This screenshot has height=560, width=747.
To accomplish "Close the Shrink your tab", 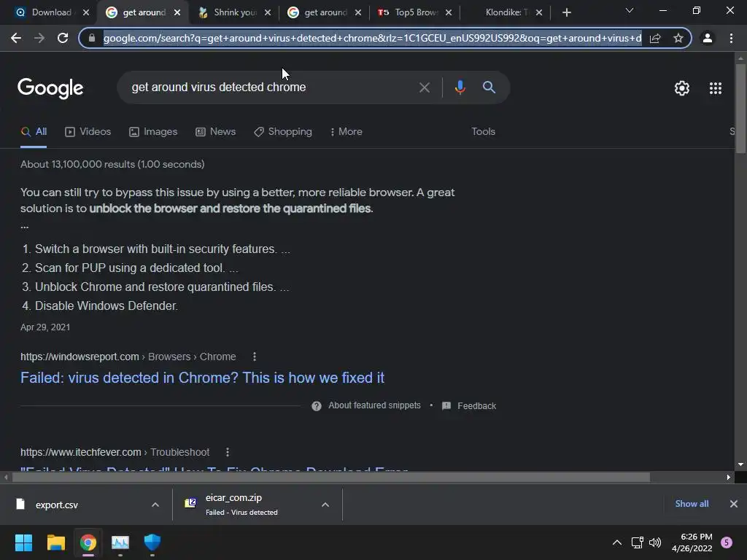I will [268, 12].
